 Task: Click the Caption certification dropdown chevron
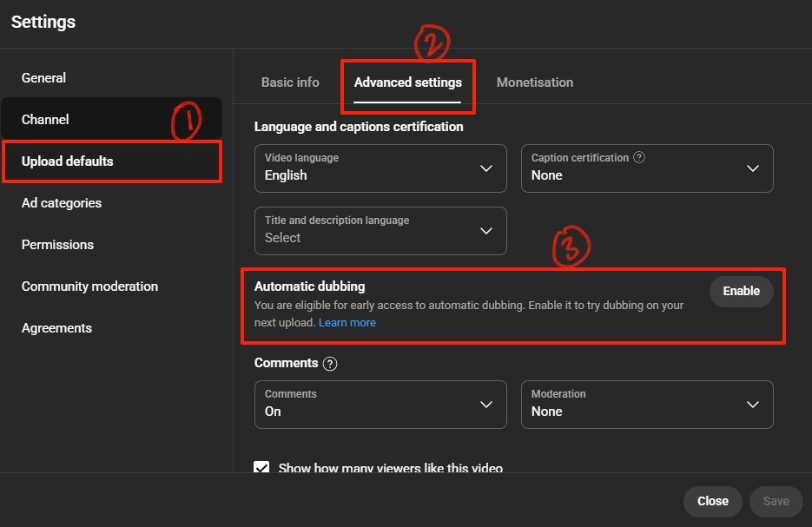pos(754,168)
